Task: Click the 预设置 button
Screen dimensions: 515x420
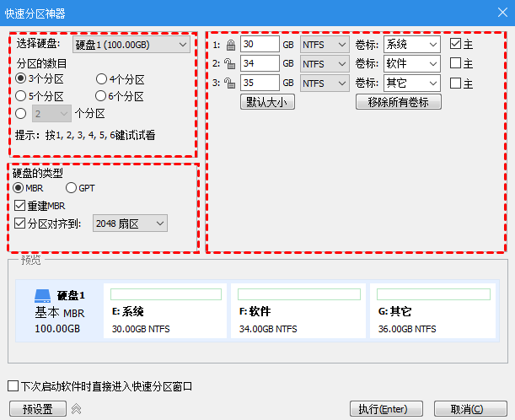Action: point(38,409)
